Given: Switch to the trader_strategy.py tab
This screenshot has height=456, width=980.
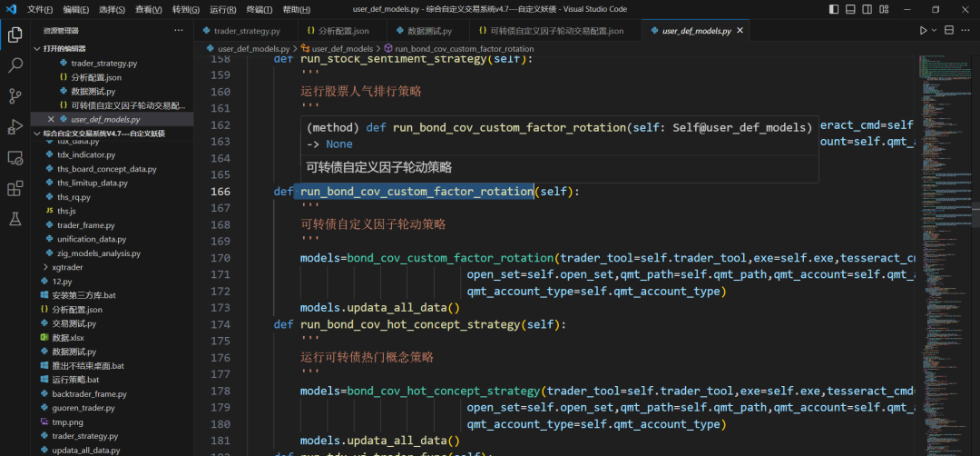Looking at the screenshot, I should (x=246, y=31).
